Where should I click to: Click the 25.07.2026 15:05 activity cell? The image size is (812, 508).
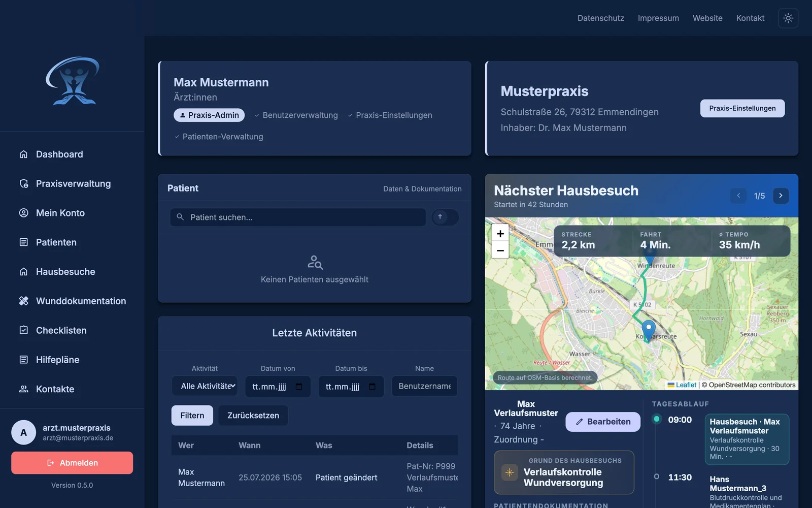[x=270, y=478]
